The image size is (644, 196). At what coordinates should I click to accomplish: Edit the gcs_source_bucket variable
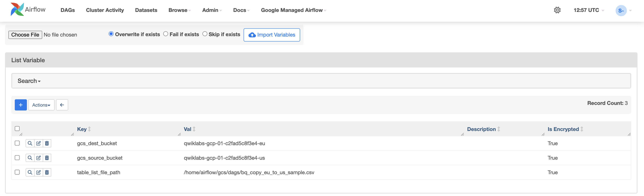click(38, 158)
